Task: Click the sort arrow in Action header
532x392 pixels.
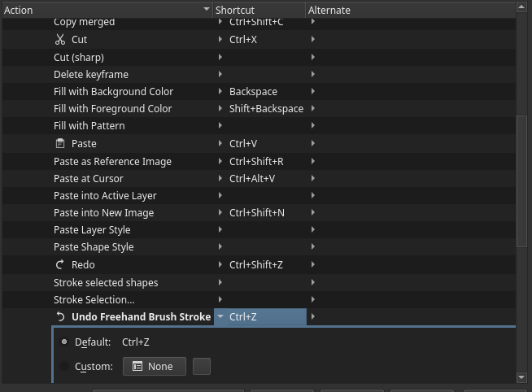Action: pyautogui.click(x=206, y=10)
